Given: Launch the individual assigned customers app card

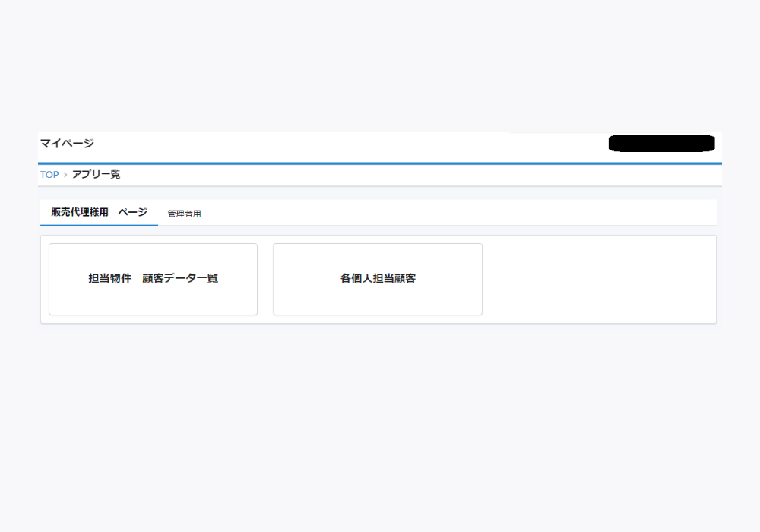Looking at the screenshot, I should (x=377, y=279).
